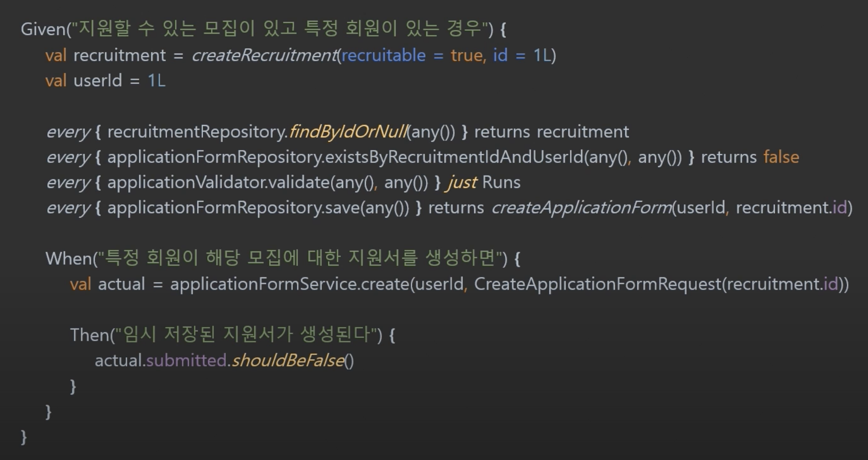868x460 pixels.
Task: Click the recruitable named parameter
Action: 383,55
